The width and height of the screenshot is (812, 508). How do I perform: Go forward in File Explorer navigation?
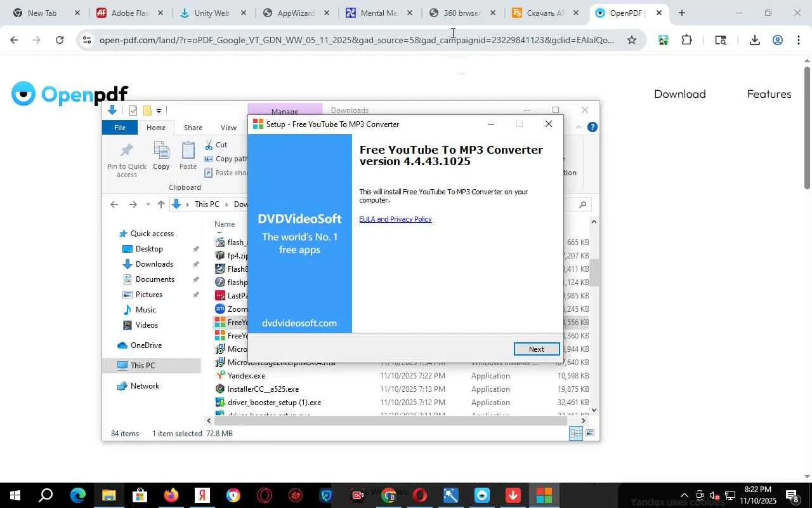[x=133, y=204]
